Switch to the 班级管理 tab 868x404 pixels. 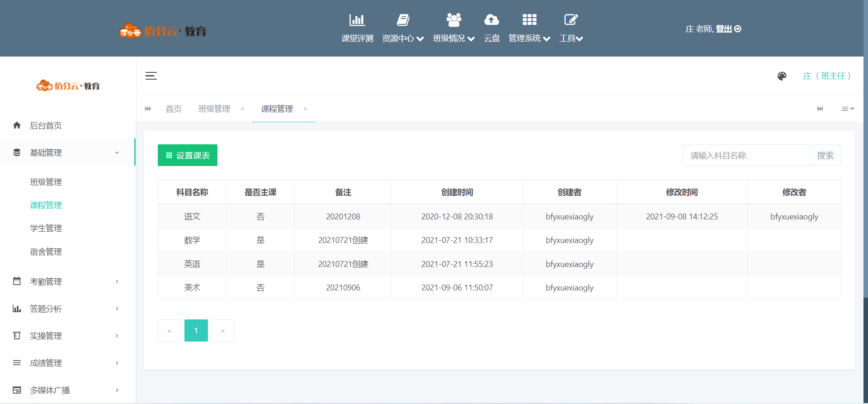pyautogui.click(x=214, y=109)
